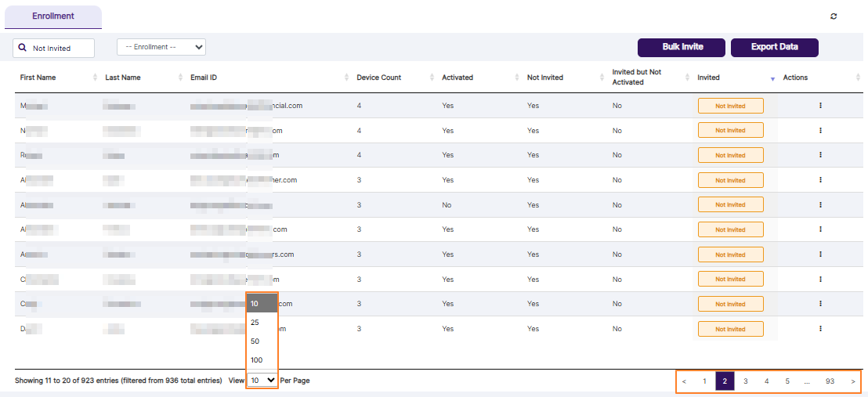Screen dimensions: 868x397
Task: Click the current page 2 button
Action: click(725, 381)
